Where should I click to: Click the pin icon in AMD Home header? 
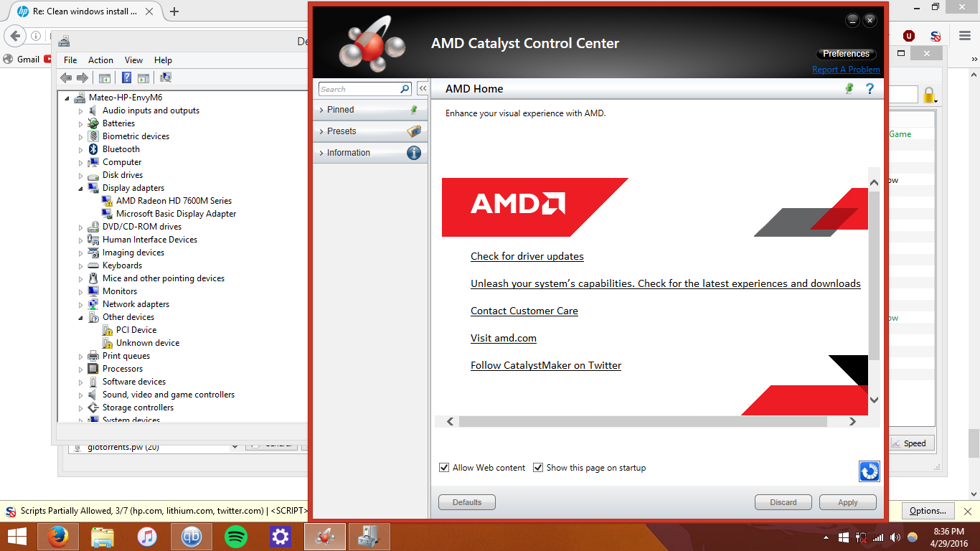(849, 88)
